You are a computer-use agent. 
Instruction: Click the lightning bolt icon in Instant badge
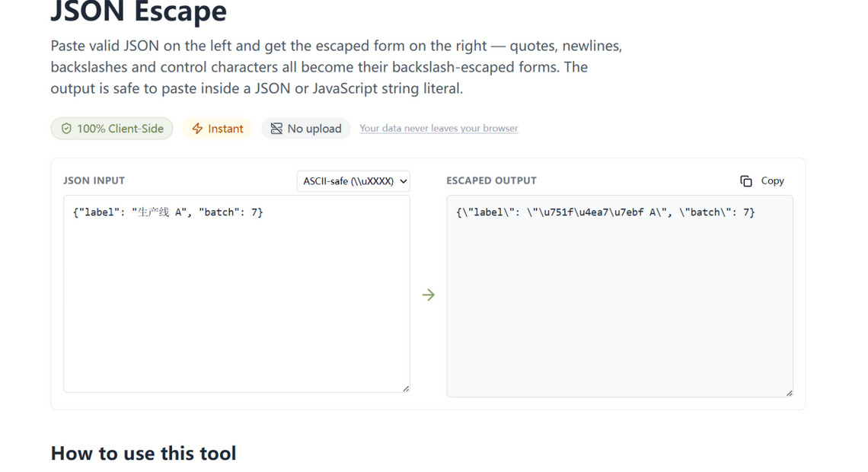(197, 129)
